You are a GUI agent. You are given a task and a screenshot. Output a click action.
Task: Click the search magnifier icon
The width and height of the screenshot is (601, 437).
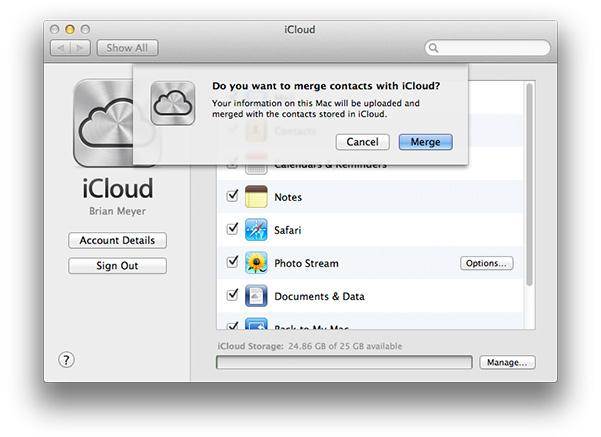coord(434,48)
